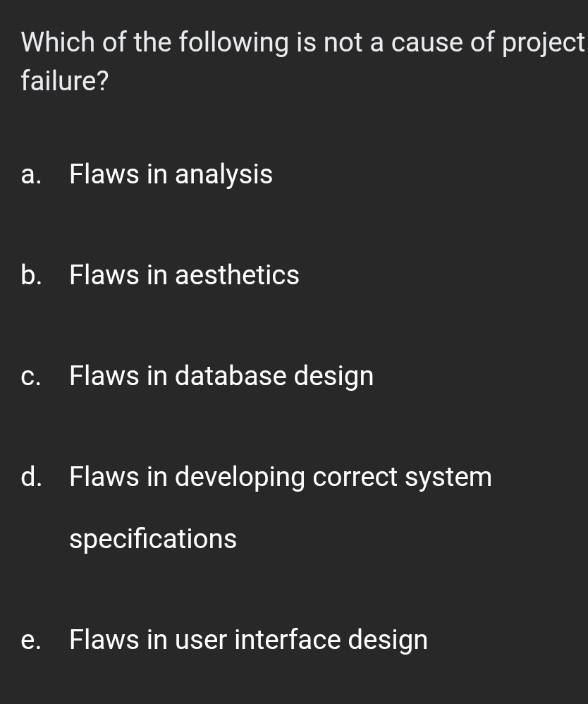Click the word 'specifications' under option d

coord(153,539)
